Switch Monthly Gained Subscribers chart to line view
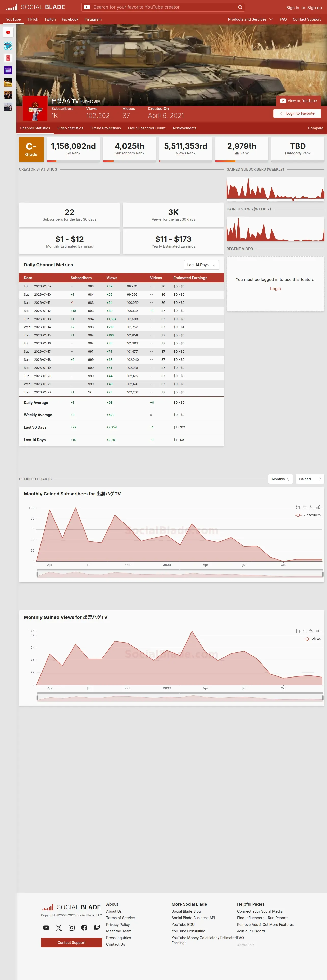Screen dimensions: 327x980 tap(311, 508)
